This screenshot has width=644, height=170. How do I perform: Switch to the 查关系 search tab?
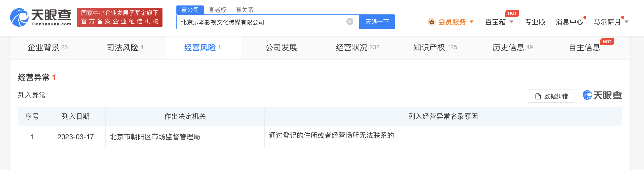click(x=244, y=10)
